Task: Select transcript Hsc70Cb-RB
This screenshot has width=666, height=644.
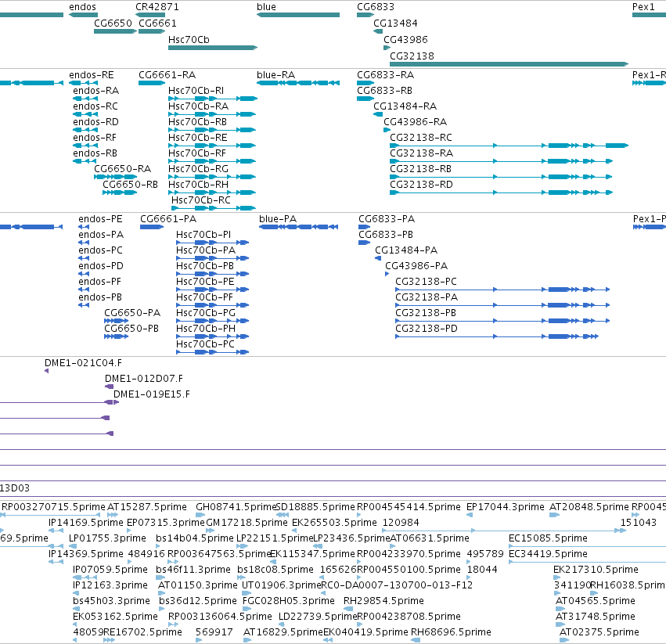Action: click(197, 122)
